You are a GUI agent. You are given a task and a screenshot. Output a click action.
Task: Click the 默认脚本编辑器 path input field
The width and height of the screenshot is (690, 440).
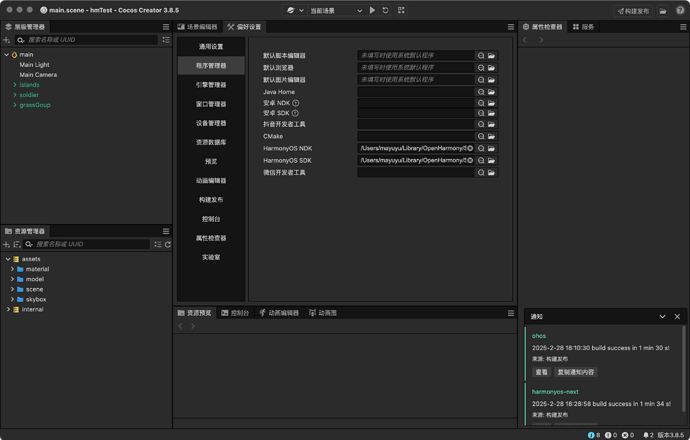(416, 56)
